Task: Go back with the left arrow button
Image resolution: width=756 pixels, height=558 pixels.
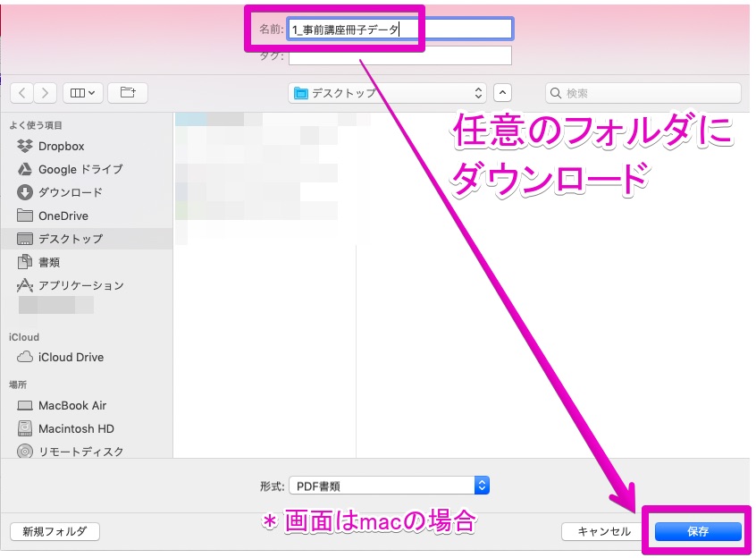Action: click(x=21, y=93)
